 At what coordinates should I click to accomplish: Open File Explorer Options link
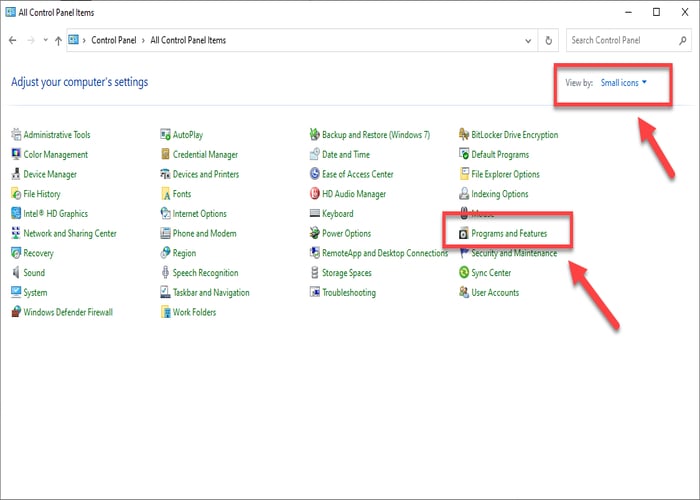point(505,174)
